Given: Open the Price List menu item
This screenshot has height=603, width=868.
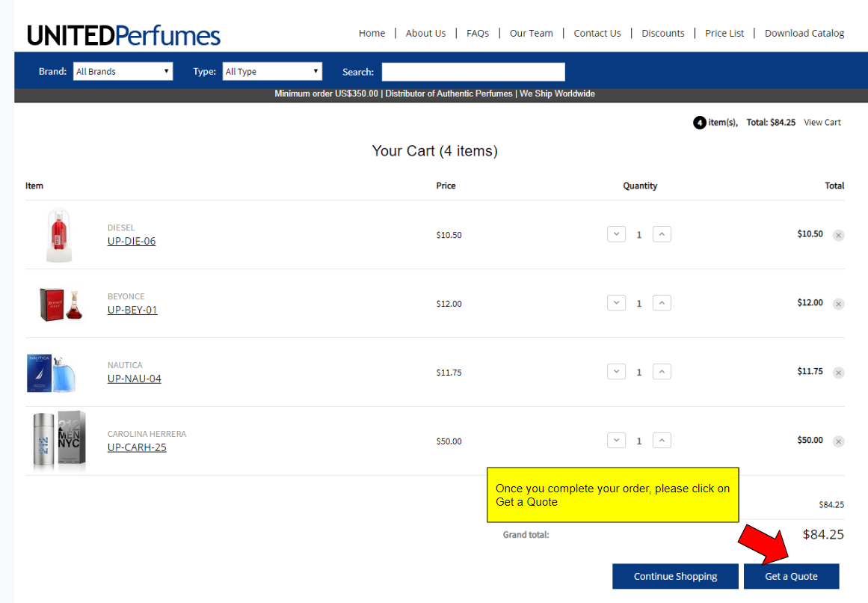Looking at the screenshot, I should click(724, 33).
